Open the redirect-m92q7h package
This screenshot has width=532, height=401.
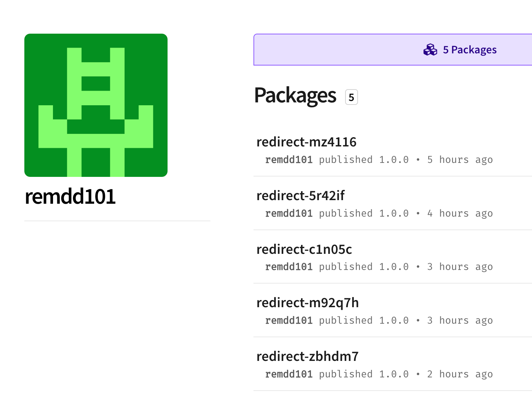tap(308, 303)
